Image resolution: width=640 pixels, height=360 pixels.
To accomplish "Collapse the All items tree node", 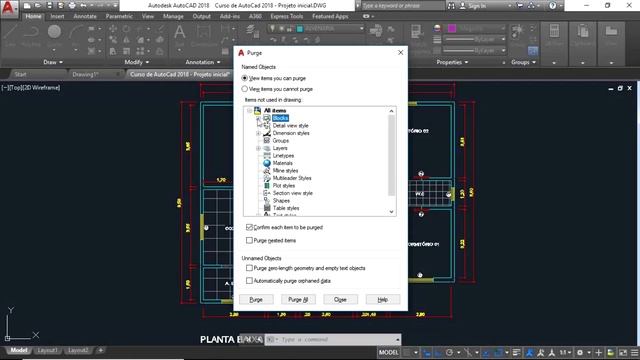I will coord(249,111).
